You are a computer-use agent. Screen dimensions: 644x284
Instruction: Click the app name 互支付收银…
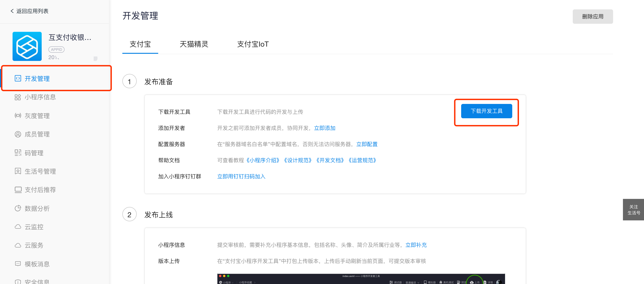tap(70, 37)
